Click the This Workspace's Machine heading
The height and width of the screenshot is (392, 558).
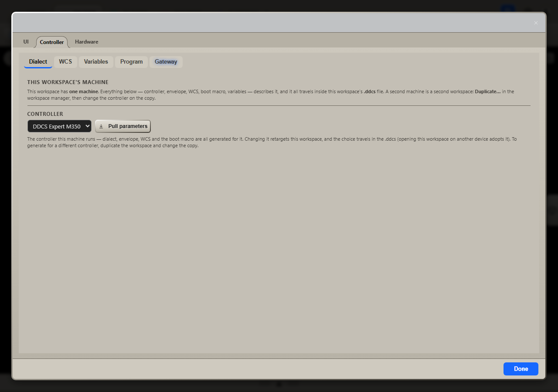point(68,82)
